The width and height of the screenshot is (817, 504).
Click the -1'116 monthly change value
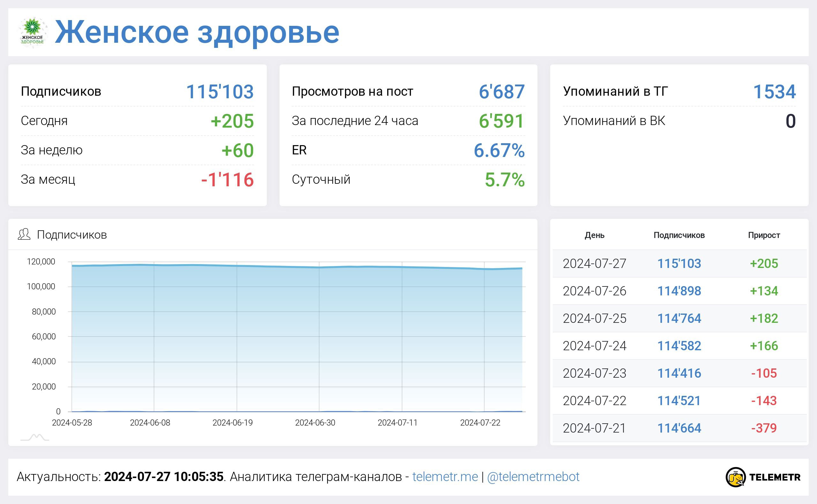[228, 180]
